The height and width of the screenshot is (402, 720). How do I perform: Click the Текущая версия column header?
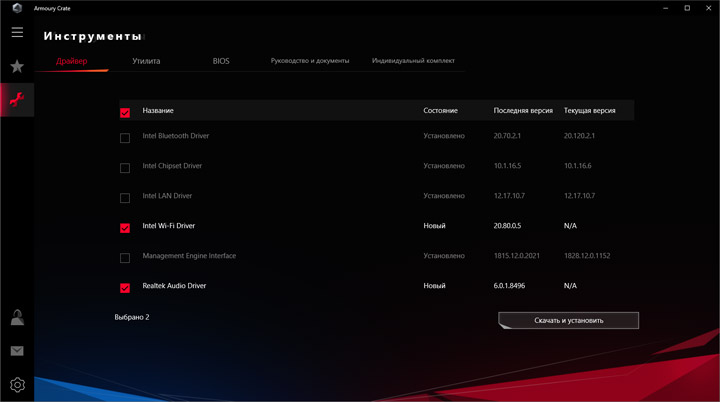pos(590,110)
